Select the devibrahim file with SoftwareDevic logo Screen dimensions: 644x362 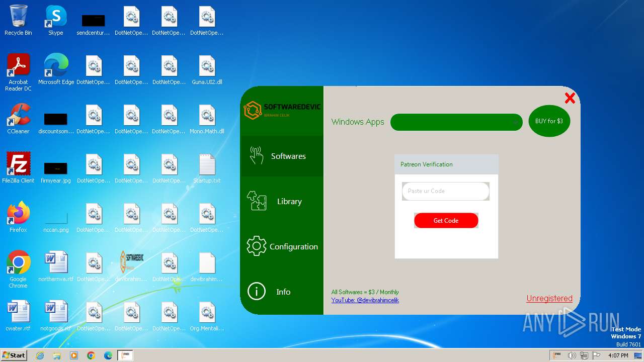[x=131, y=266]
